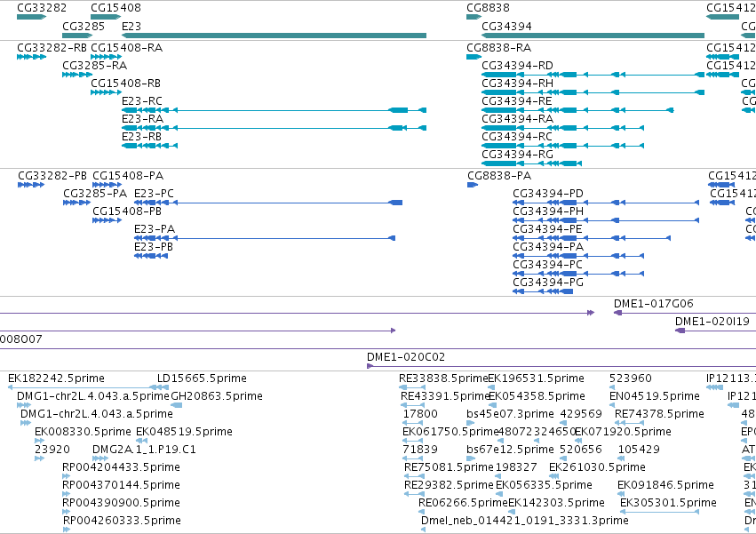Open transcript CG15408-RB label
The width and height of the screenshot is (756, 534).
(x=126, y=84)
